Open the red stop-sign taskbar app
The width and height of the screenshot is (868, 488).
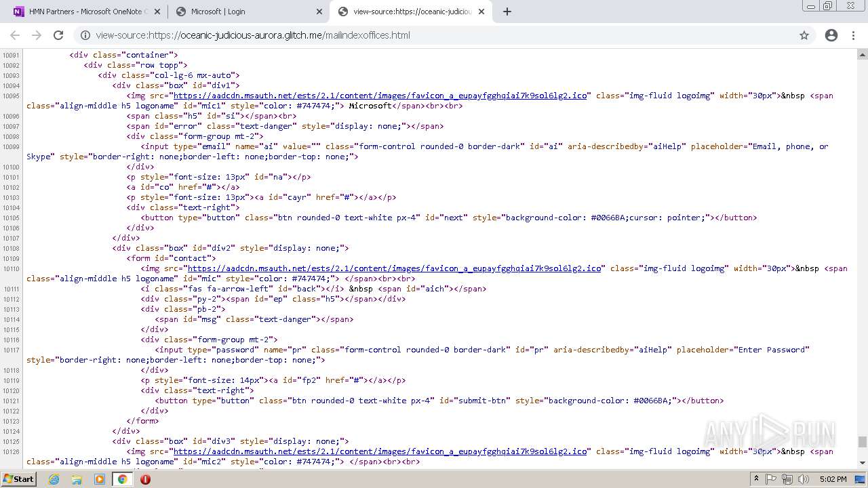pyautogui.click(x=145, y=479)
